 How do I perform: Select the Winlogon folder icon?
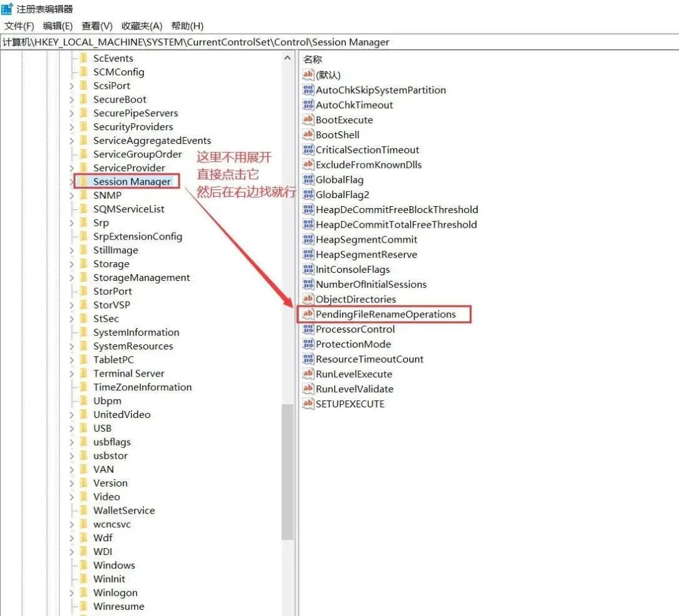point(83,593)
